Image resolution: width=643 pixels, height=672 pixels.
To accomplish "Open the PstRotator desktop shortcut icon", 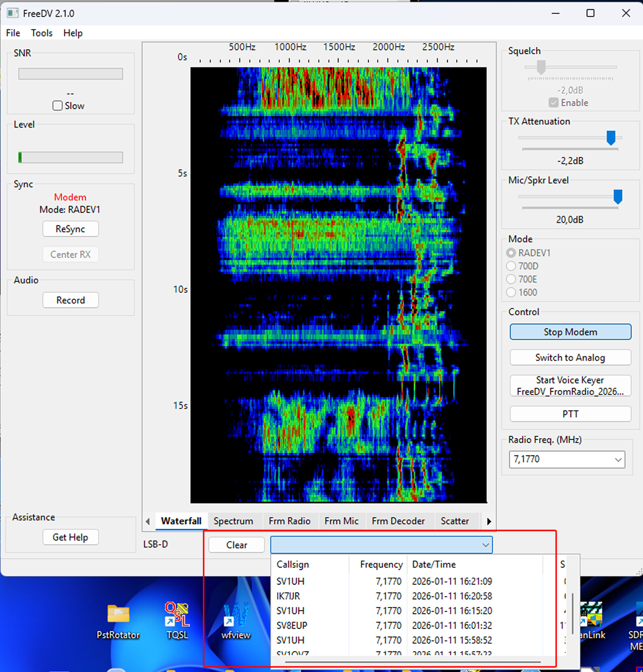I will coord(118,614).
